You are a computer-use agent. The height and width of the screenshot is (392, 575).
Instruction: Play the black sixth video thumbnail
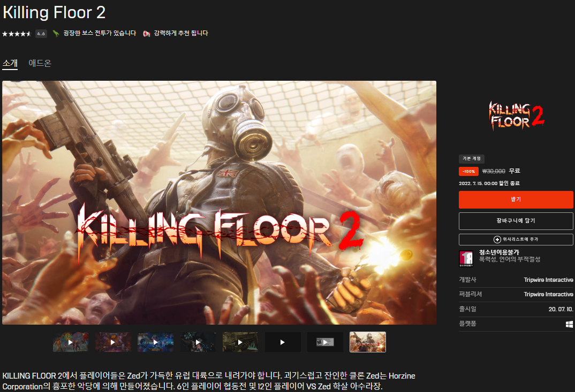pyautogui.click(x=283, y=342)
